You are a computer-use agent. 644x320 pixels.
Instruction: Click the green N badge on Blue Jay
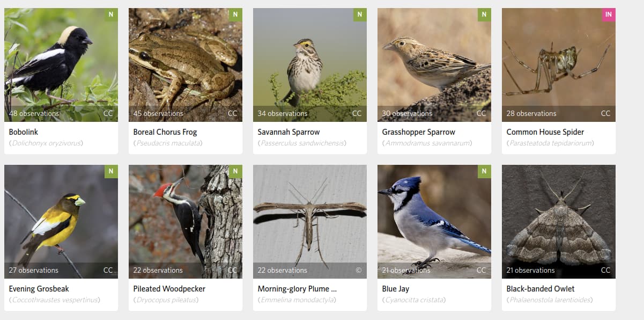click(x=484, y=171)
